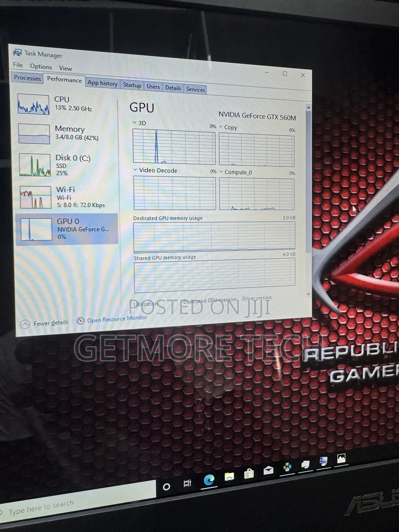Launch Microsoft Edge from taskbar
Image resolution: width=399 pixels, height=532 pixels.
pos(209,480)
